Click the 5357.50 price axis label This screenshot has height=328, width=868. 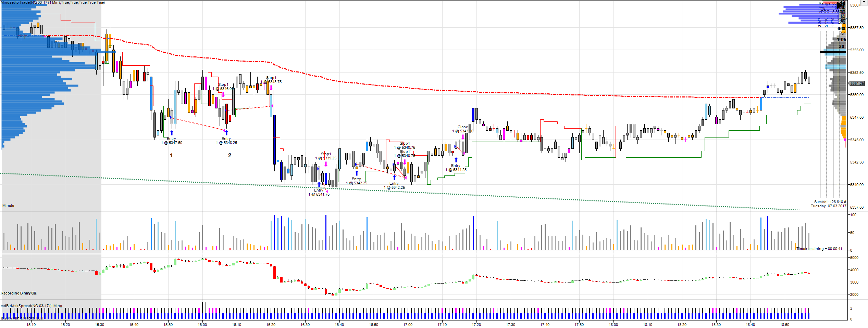pyautogui.click(x=857, y=28)
